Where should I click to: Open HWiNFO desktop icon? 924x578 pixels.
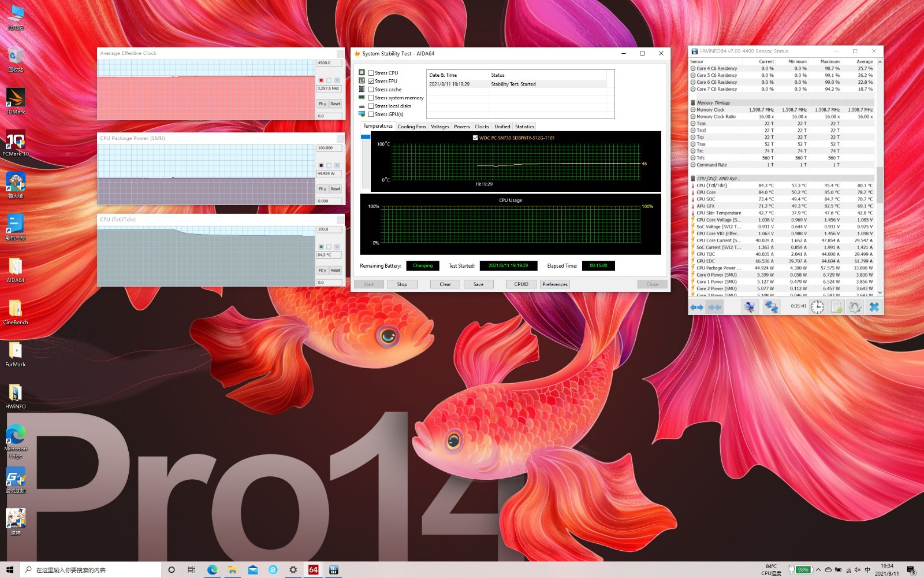click(x=16, y=397)
